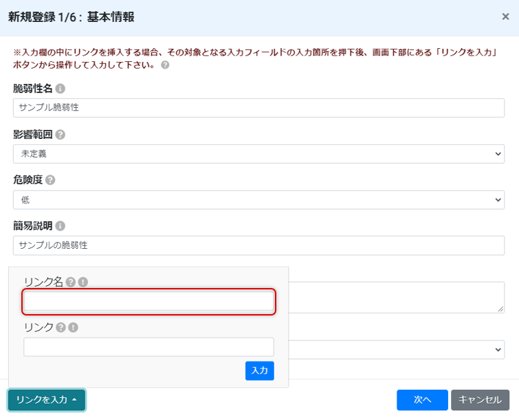Click the exclamation icon next to リンク label

pyautogui.click(x=73, y=328)
